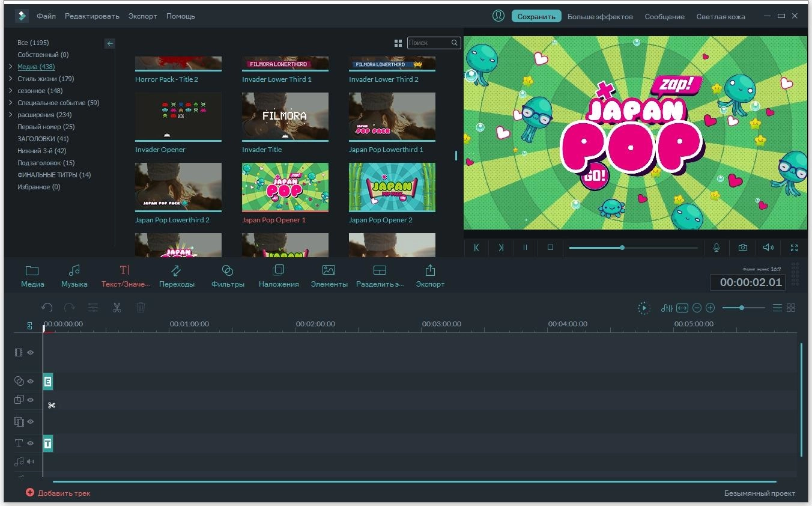Select Japan Pop Opener 2 thumbnail
This screenshot has width=812, height=506.
[392, 187]
